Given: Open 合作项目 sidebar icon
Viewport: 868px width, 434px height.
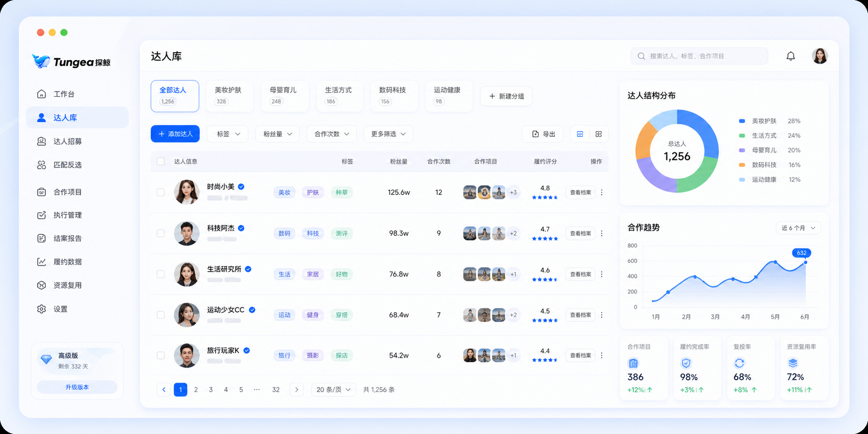Looking at the screenshot, I should (42, 192).
